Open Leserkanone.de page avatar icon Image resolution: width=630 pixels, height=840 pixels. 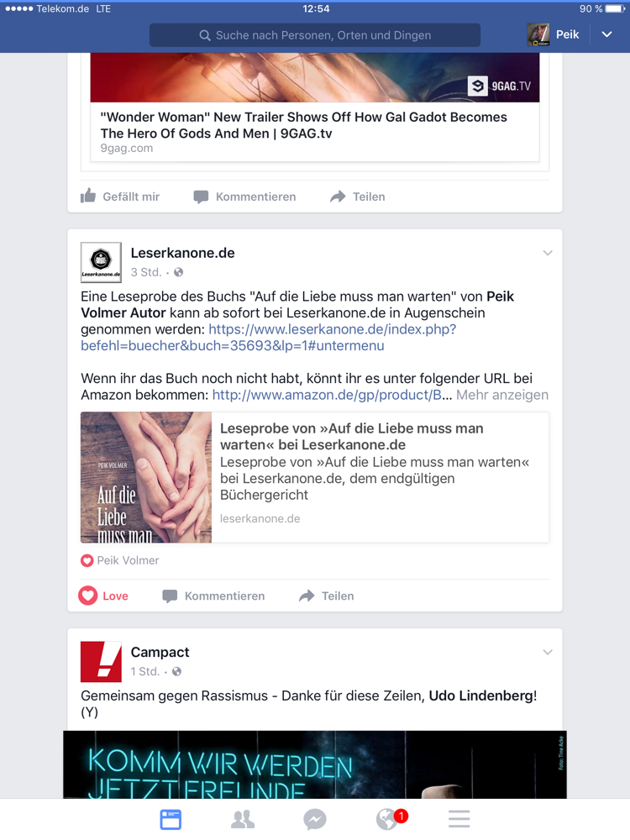[101, 262]
